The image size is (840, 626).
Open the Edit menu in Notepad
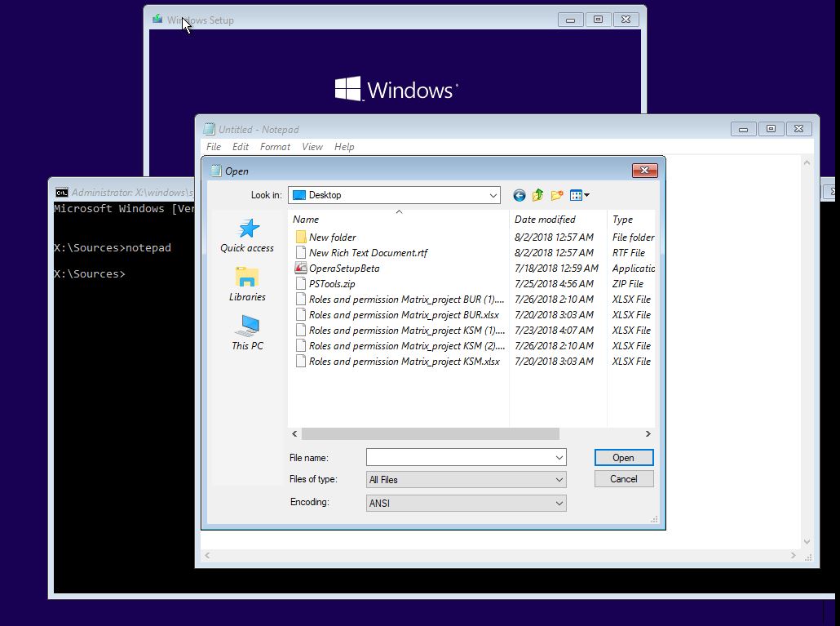pyautogui.click(x=240, y=147)
